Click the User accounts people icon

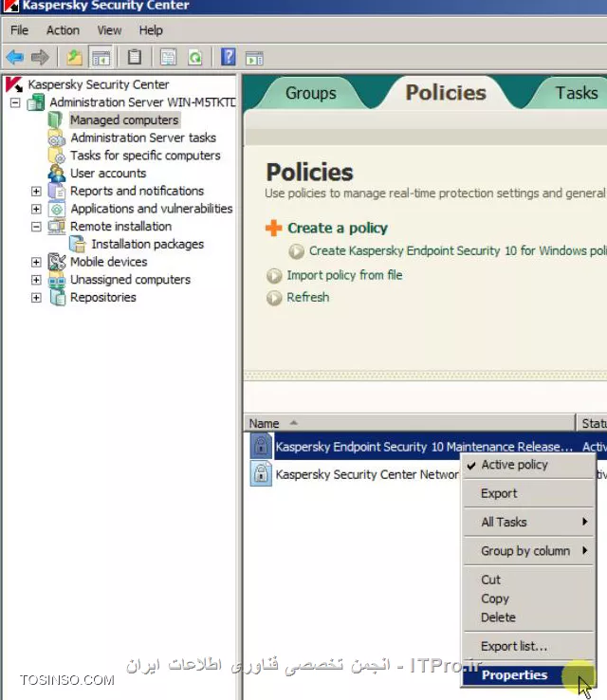pyautogui.click(x=56, y=174)
